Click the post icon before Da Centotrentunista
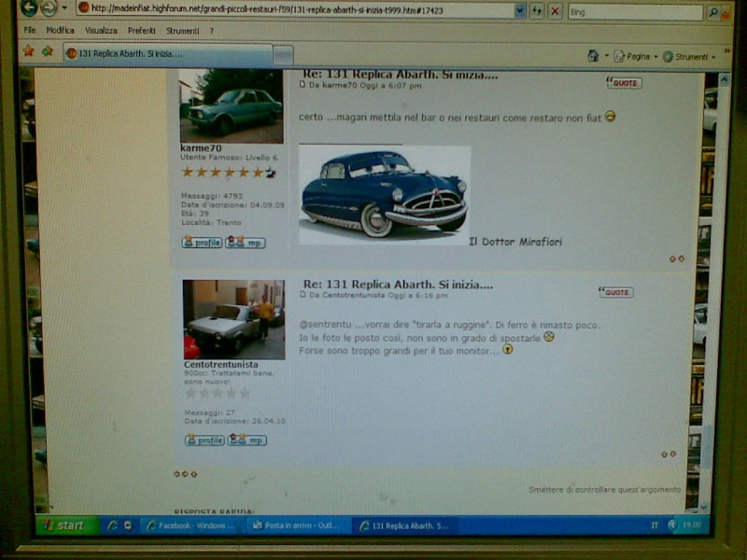 point(303,295)
